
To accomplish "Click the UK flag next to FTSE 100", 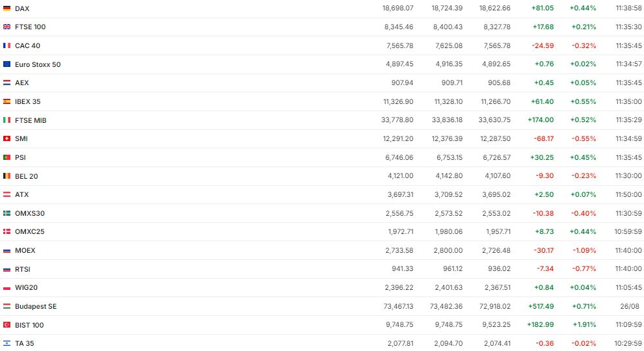I will 7,27.
